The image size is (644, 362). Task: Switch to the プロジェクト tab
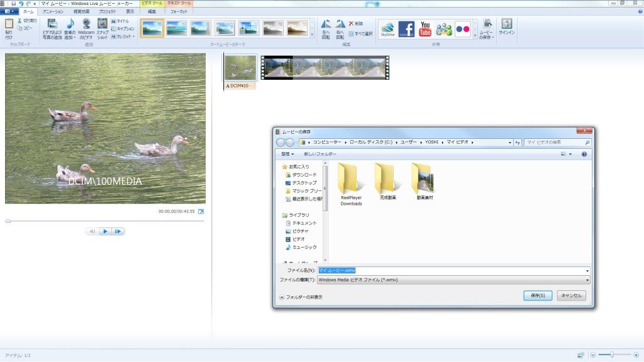pos(107,11)
